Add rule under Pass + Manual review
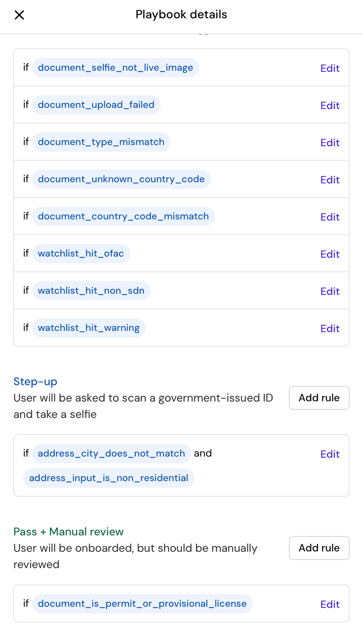Screen dimensions: 363x644 pyautogui.click(x=319, y=548)
